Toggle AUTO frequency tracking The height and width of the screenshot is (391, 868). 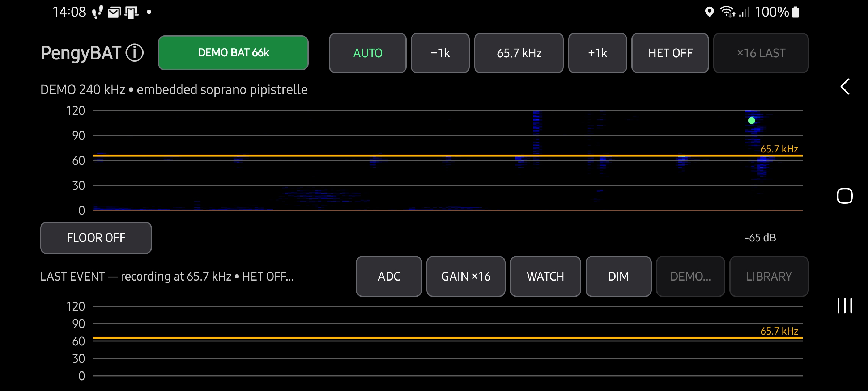[x=368, y=53]
